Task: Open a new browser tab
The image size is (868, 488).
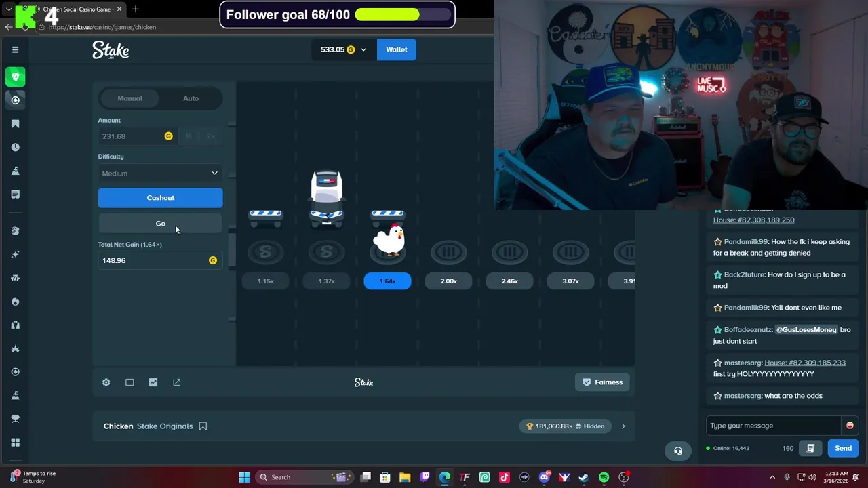Action: pyautogui.click(x=136, y=9)
